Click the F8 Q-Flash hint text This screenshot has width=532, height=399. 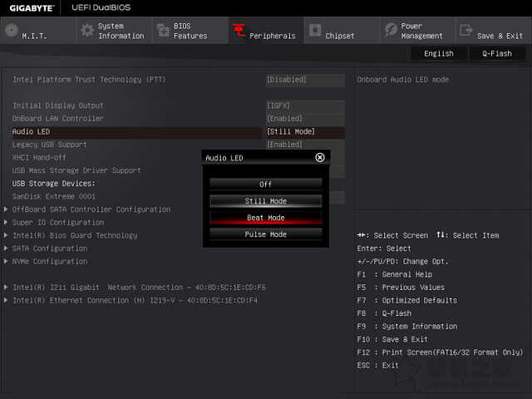[384, 313]
